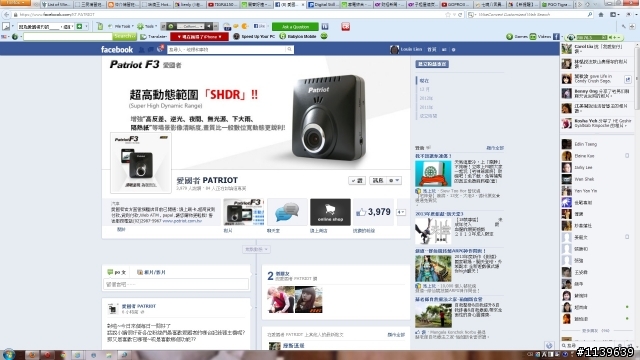Open the www.patriot.com.tw link
This screenshot has width=640, height=360.
pyautogui.click(x=182, y=221)
